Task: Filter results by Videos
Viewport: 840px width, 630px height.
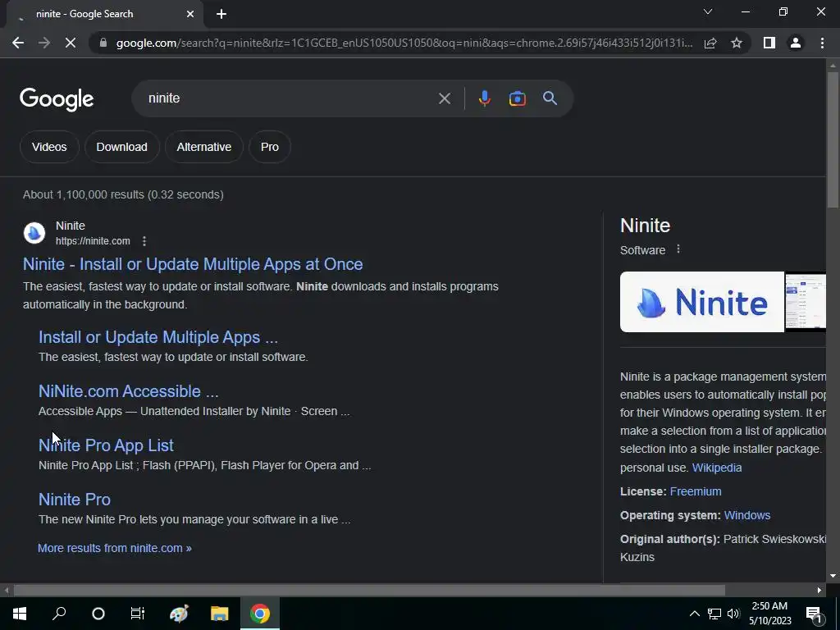Action: [x=49, y=147]
